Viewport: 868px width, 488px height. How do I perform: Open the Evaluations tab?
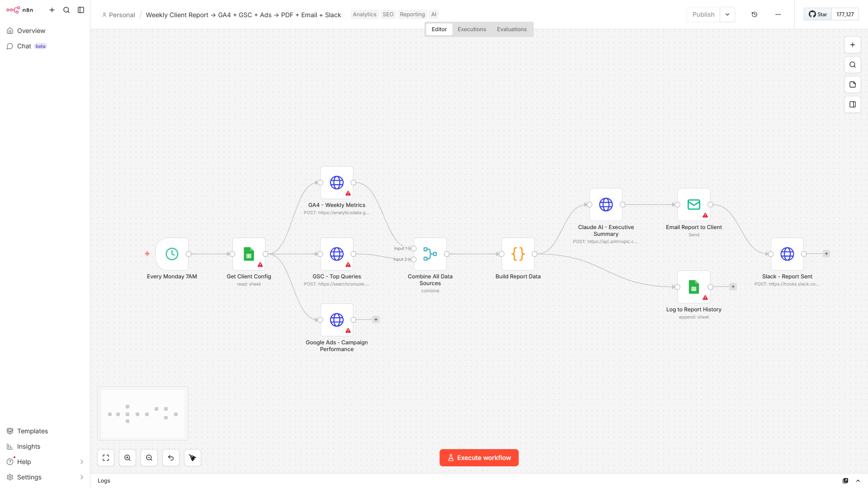point(511,29)
